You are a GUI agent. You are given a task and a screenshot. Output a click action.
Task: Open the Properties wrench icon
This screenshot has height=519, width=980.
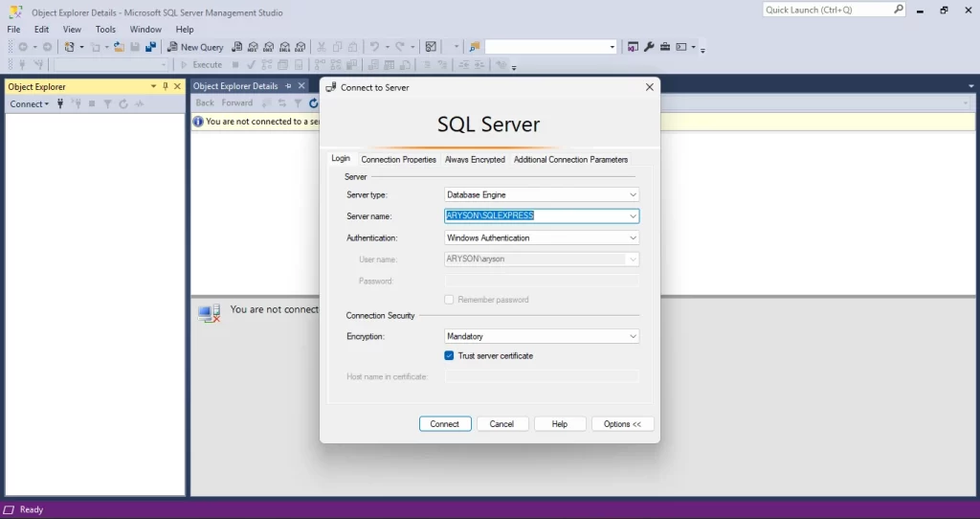(649, 47)
